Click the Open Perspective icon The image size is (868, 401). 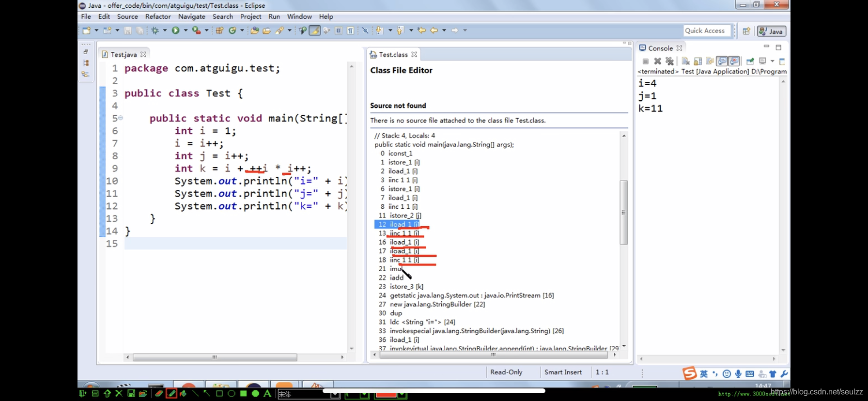(x=746, y=31)
